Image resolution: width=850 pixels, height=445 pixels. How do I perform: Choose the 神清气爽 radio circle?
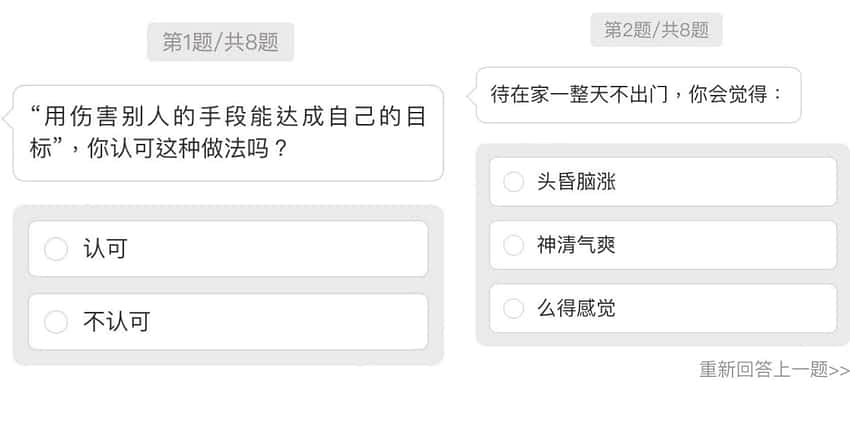[513, 245]
